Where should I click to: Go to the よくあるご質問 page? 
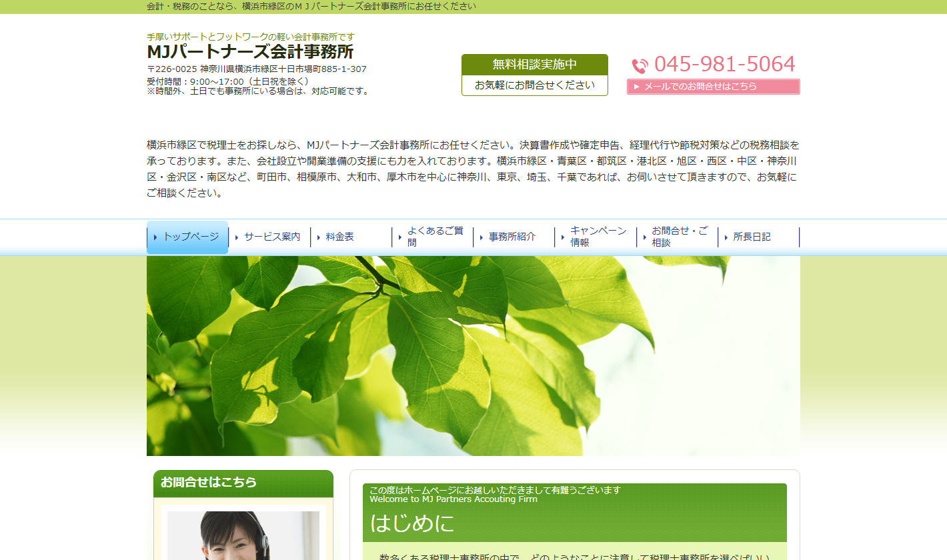[x=435, y=237]
